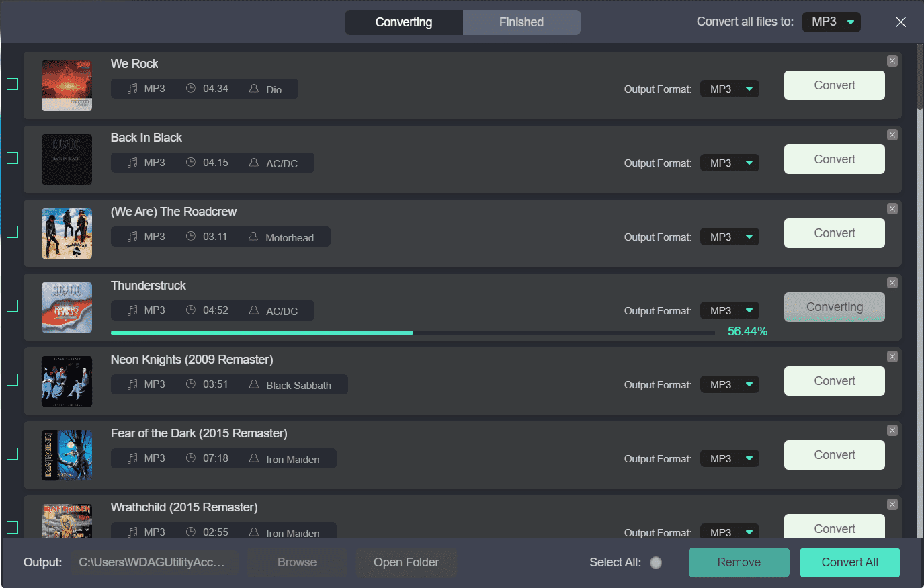Convert the Neon Knights track
This screenshot has width=924, height=588.
coord(835,381)
